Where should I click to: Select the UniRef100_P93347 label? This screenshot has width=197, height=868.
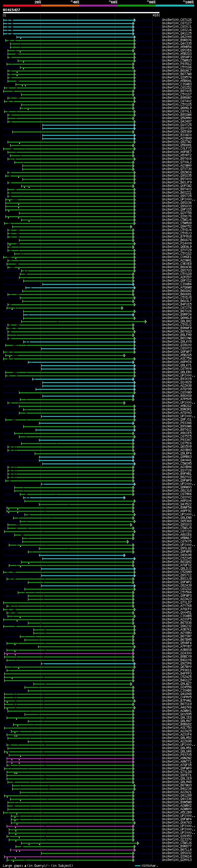[x=177, y=440]
